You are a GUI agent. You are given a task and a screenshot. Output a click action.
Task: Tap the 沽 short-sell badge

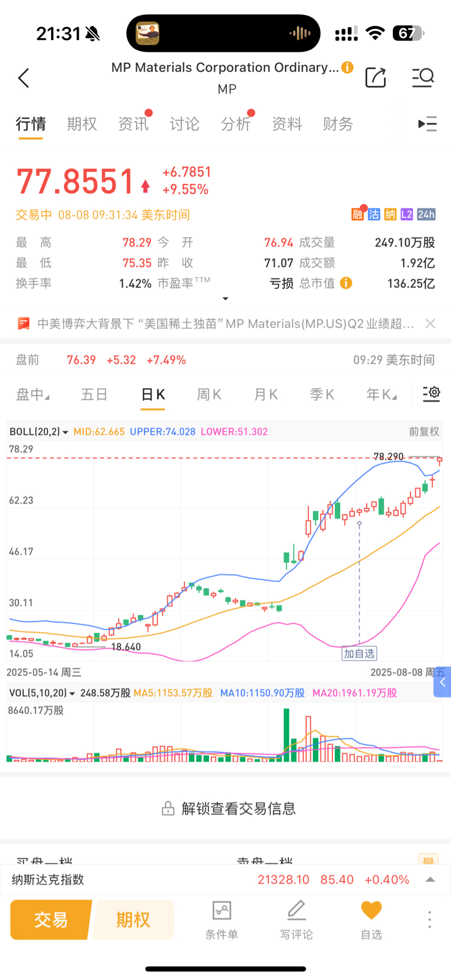coord(374,214)
